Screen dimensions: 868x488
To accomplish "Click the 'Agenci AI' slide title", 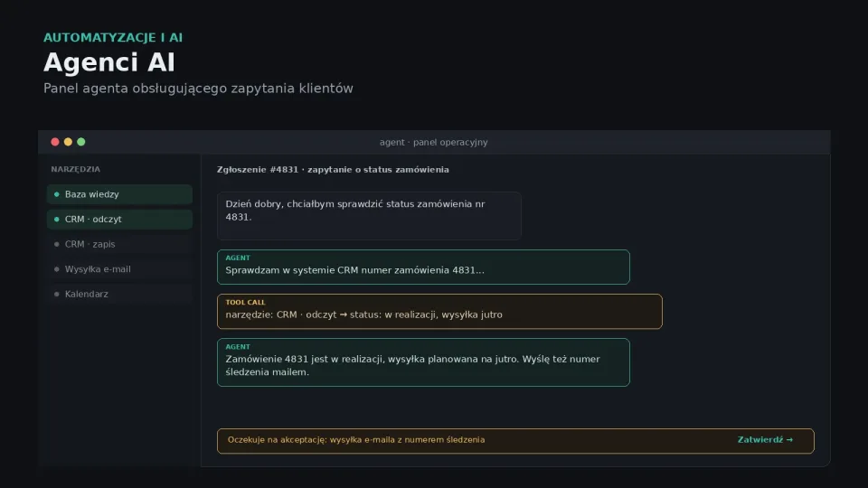I will (109, 62).
